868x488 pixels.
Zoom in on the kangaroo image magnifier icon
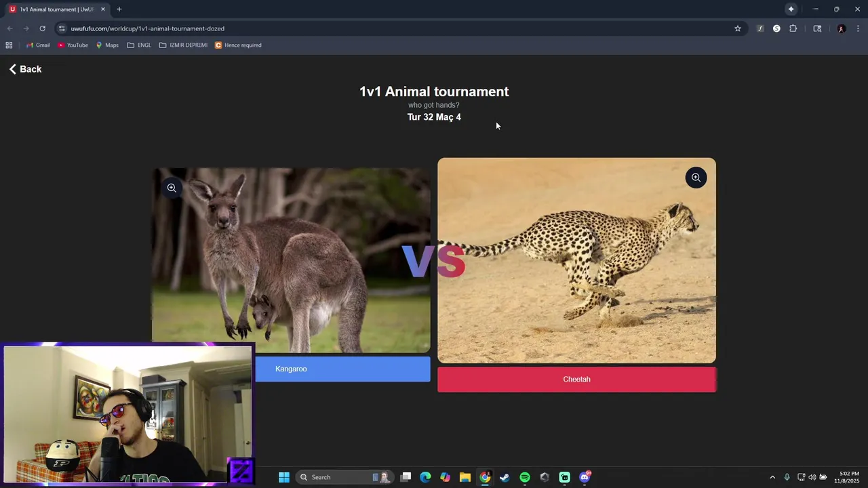(x=172, y=188)
